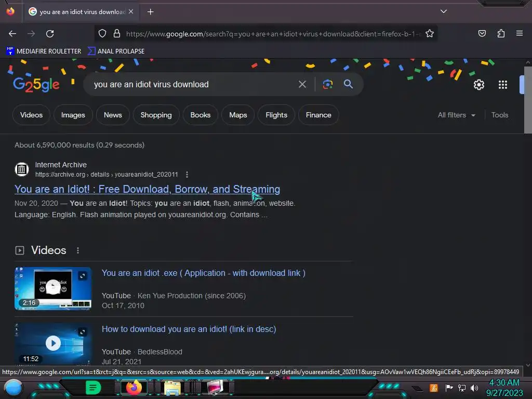
Task: Click the Firefox taskbar icon
Action: pos(134,388)
